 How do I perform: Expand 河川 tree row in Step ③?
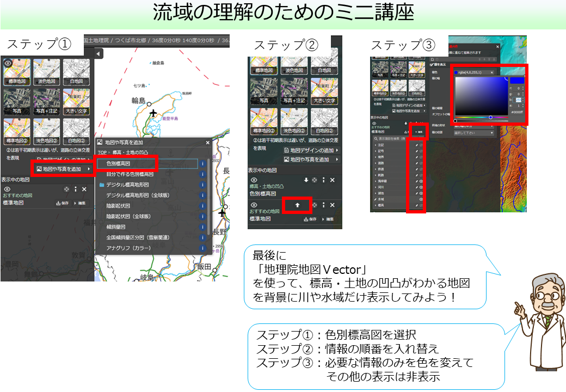pos(376,187)
